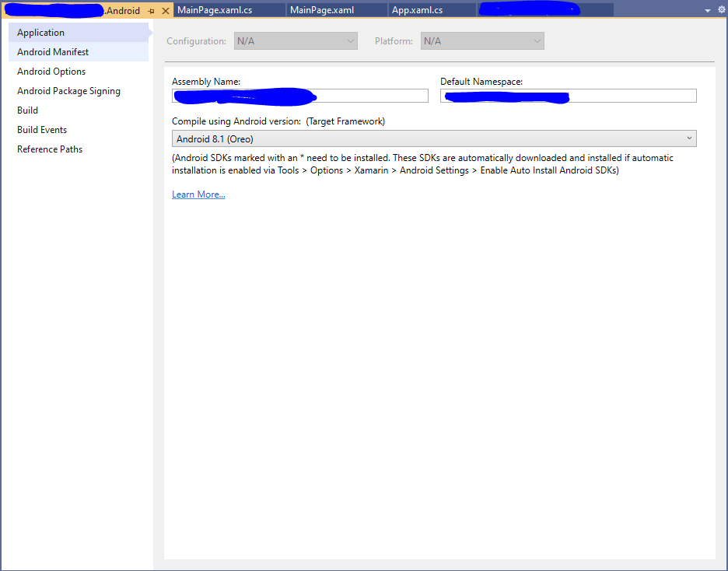
Task: Click the Android SDKs installation note text
Action: tap(422, 164)
